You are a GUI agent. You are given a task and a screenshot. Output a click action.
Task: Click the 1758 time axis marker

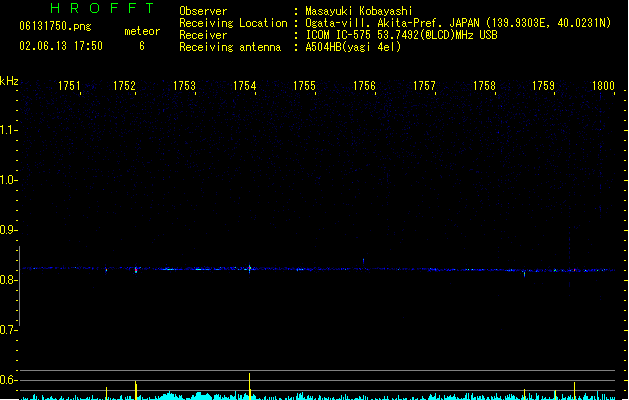tap(484, 86)
